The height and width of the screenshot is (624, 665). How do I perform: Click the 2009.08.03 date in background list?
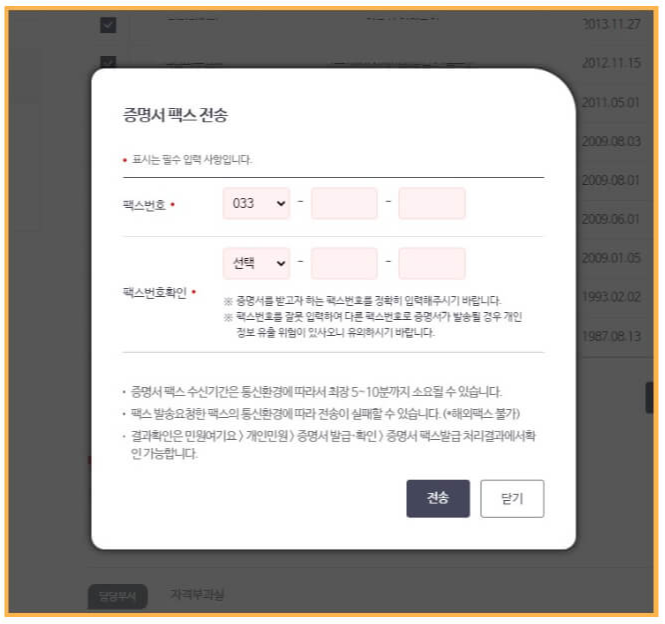[x=611, y=141]
